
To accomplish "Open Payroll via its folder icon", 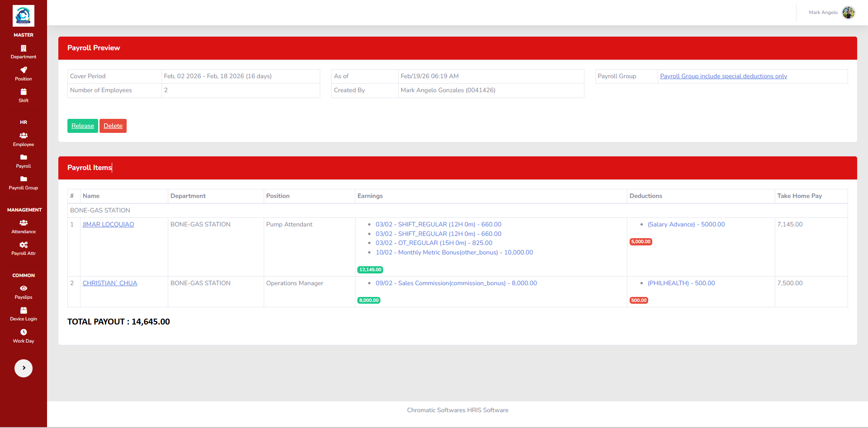I will [24, 157].
